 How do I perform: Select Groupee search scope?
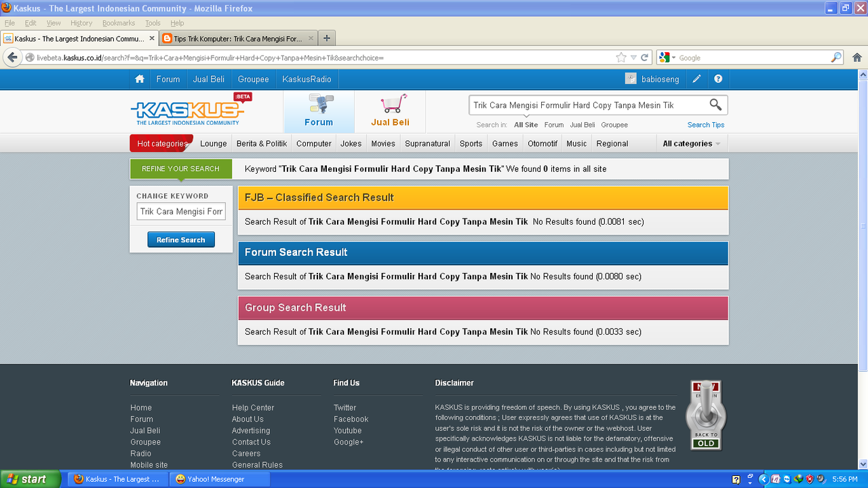614,125
